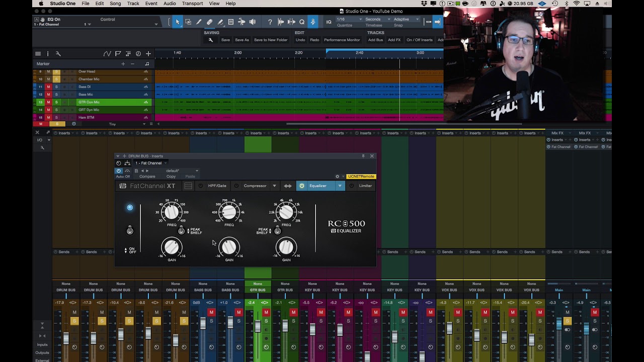Viewport: 644px width, 362px height.
Task: Adjust the high band GAIN knob
Action: [286, 247]
